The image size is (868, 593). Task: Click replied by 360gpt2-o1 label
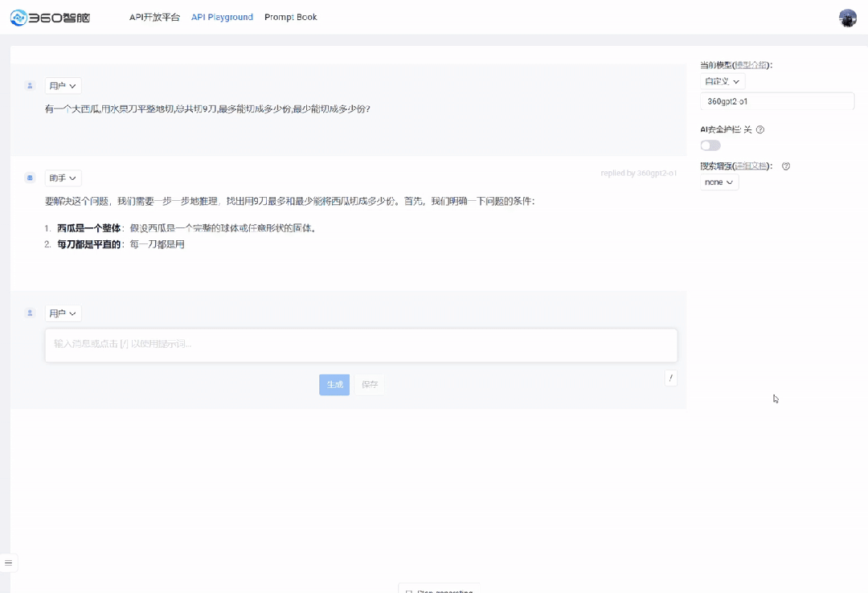(638, 174)
